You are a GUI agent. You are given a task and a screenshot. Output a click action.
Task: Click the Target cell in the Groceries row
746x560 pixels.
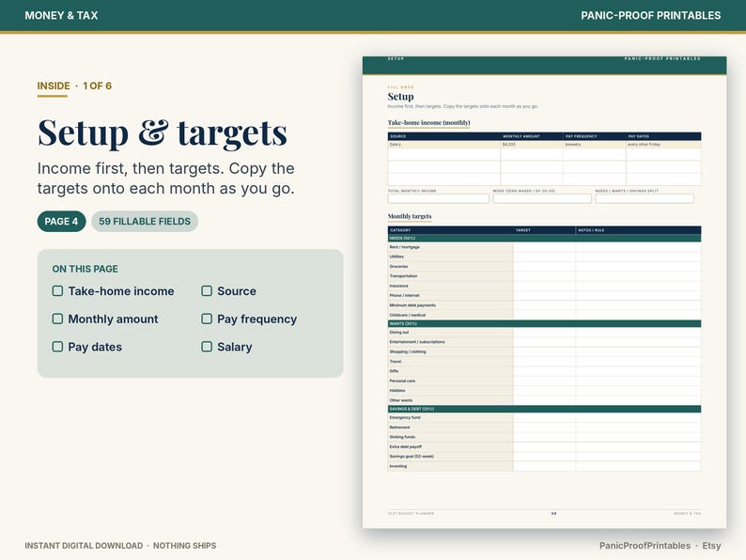tap(544, 267)
